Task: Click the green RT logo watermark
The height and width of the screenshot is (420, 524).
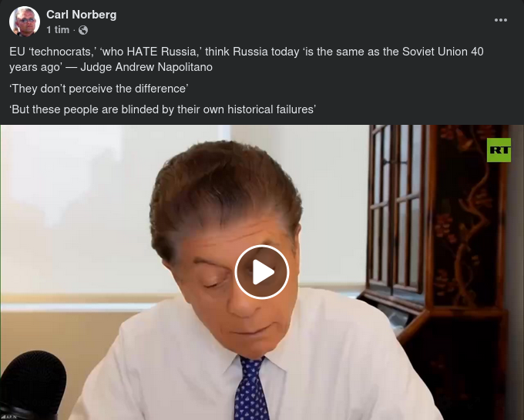Action: click(499, 150)
